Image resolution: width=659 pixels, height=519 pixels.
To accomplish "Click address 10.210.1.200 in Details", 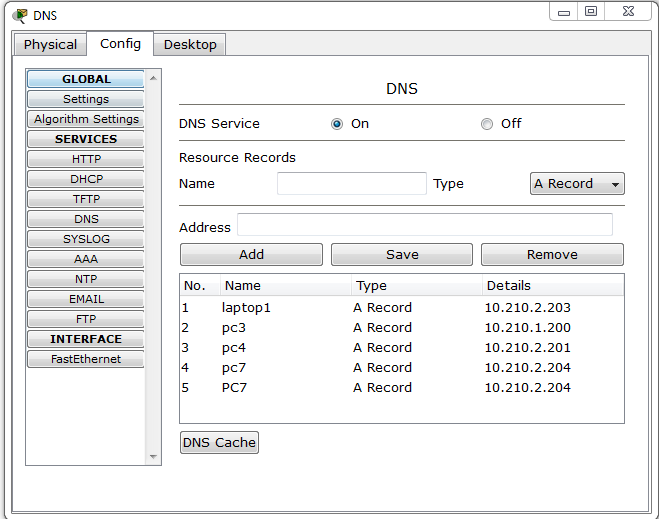I will [x=527, y=328].
